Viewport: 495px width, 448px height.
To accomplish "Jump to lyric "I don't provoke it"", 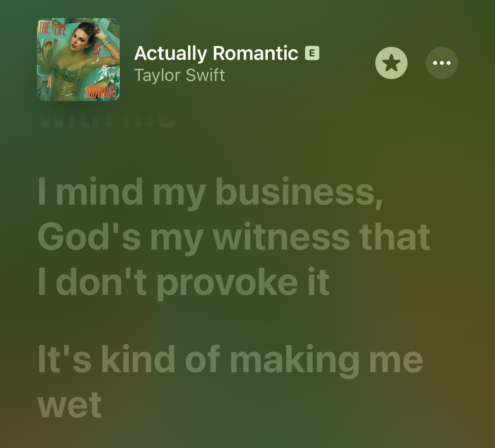I will pos(184,283).
